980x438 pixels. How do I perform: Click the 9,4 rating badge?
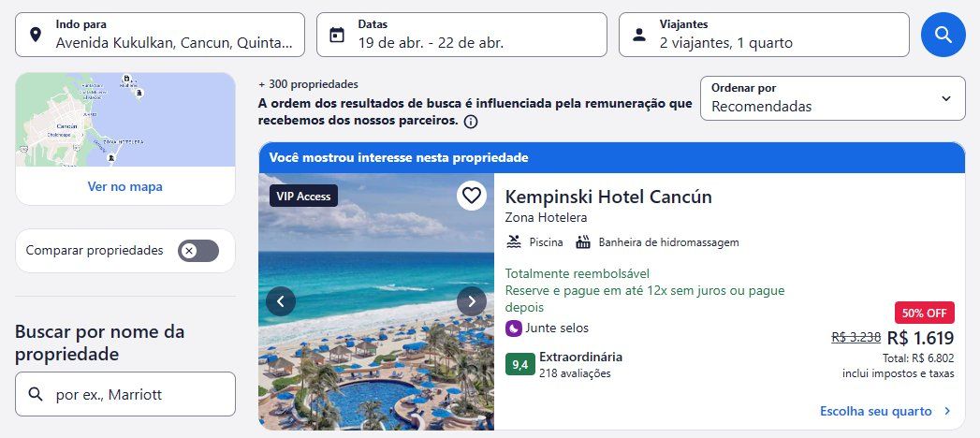click(x=520, y=365)
